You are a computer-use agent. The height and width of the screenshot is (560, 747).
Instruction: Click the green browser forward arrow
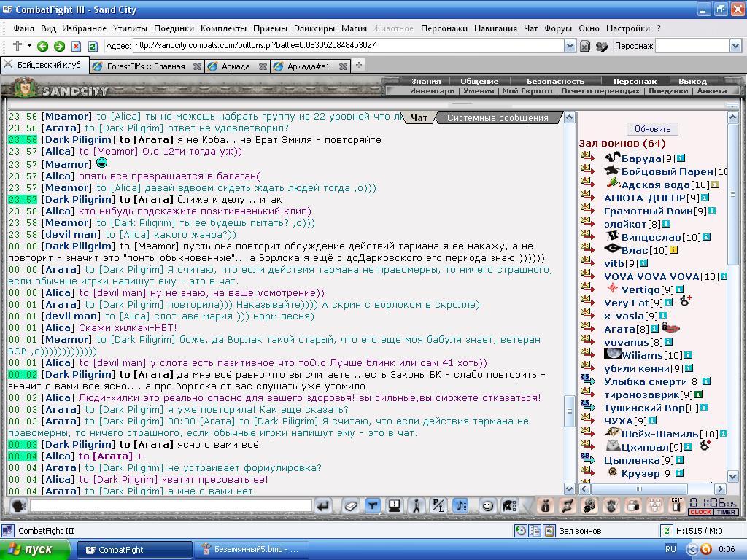pos(59,46)
